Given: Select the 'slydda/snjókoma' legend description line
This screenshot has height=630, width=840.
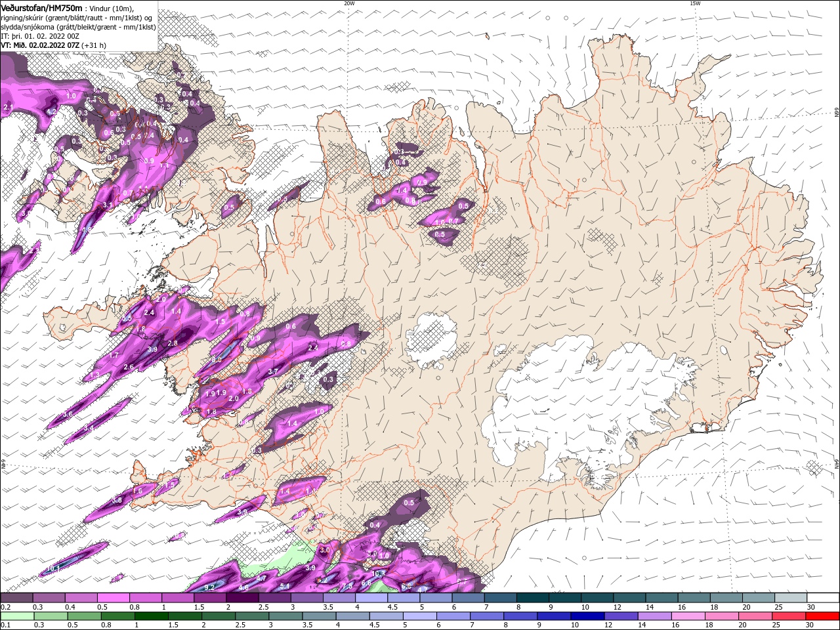Looking at the screenshot, I should click(x=78, y=27).
